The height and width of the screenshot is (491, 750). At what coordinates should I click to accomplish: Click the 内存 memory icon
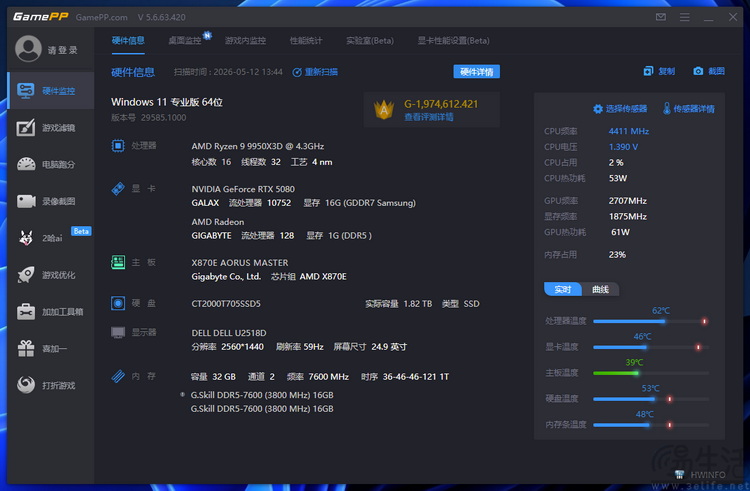point(118,376)
